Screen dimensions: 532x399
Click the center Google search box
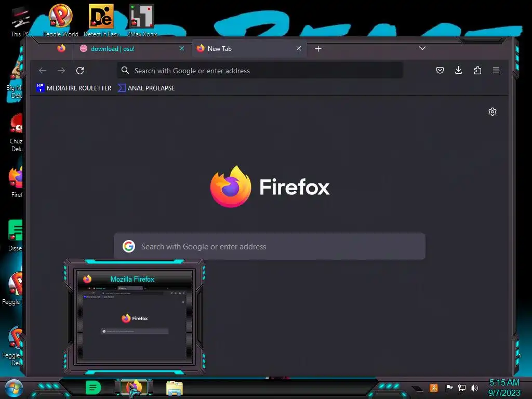270,246
